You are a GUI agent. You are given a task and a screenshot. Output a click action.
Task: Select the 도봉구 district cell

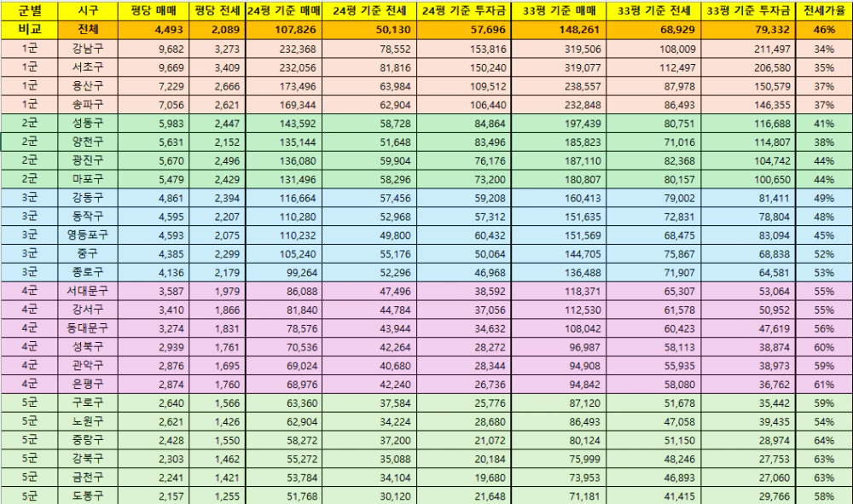[88, 495]
